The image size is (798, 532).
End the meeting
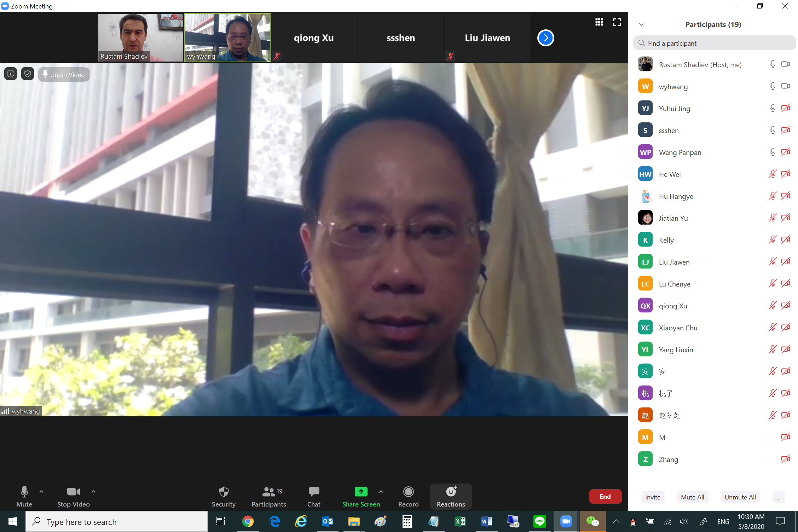tap(605, 496)
